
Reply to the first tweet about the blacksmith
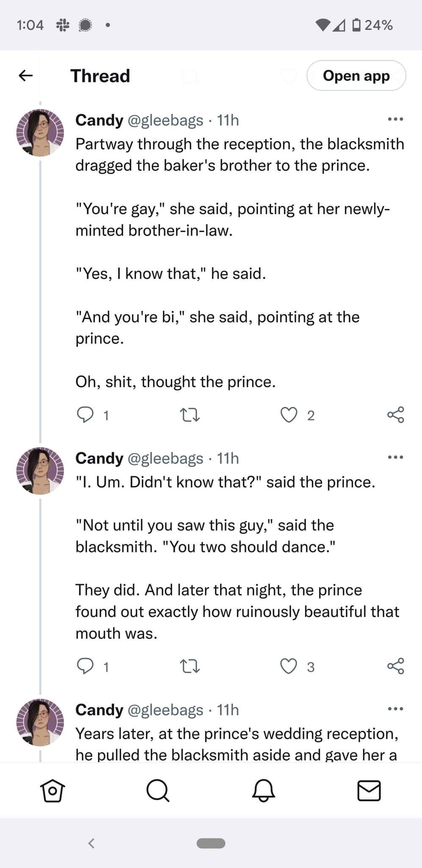tap(85, 415)
